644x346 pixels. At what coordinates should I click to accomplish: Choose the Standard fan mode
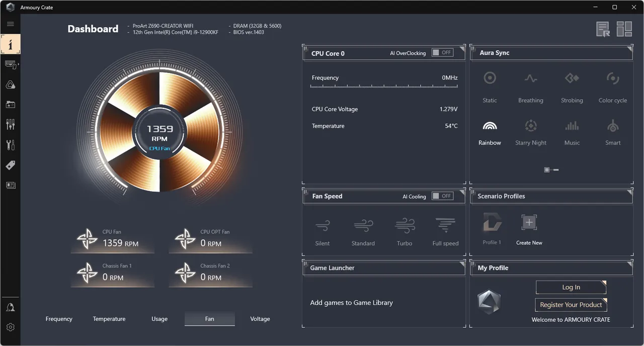coord(363,232)
